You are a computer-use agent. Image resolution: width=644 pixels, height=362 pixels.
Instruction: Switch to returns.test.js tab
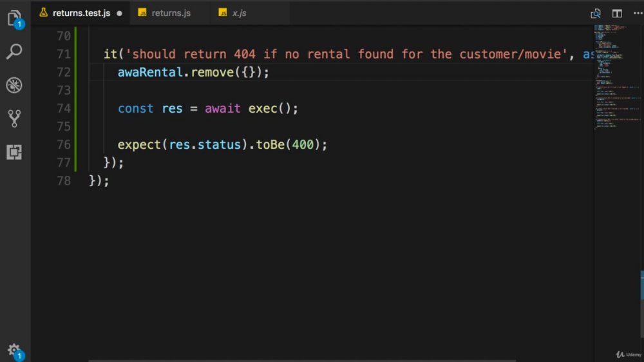81,13
